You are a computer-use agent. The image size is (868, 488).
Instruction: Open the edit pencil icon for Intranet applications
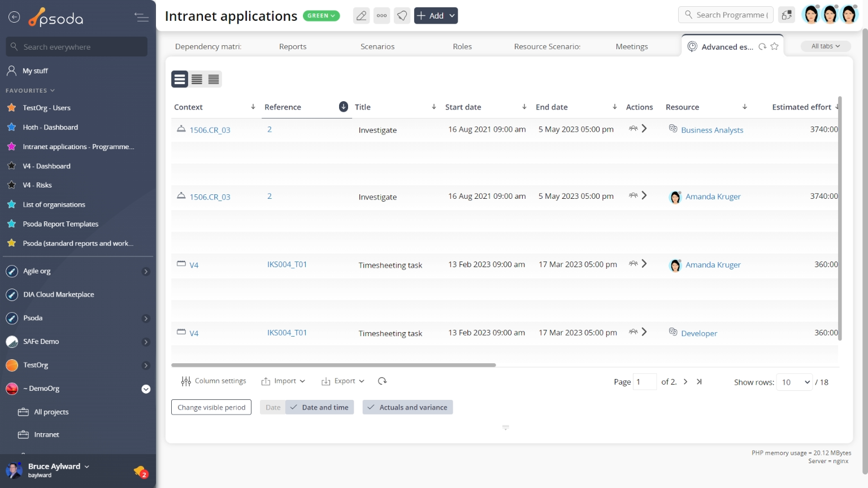coord(361,16)
